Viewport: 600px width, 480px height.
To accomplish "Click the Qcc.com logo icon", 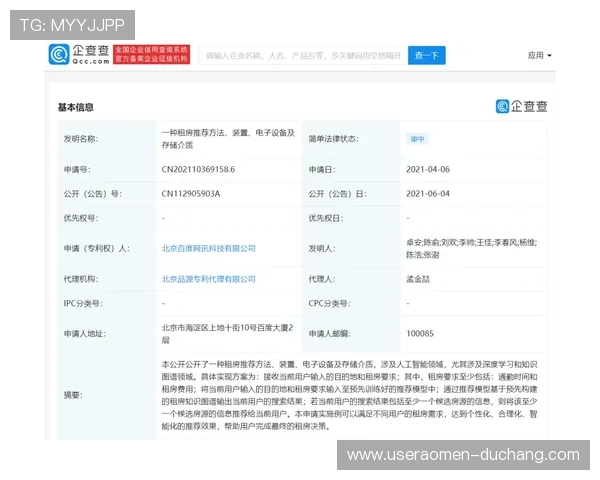I will [x=59, y=54].
